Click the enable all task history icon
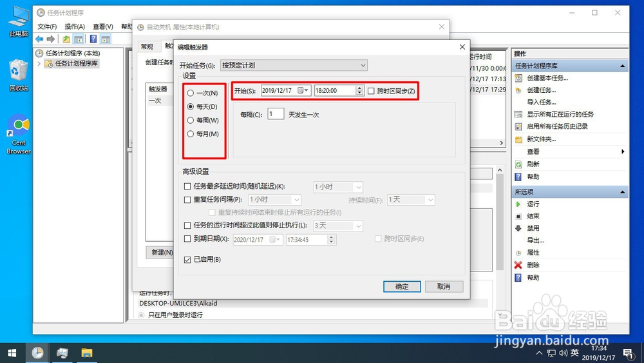644x363 pixels. 518,126
